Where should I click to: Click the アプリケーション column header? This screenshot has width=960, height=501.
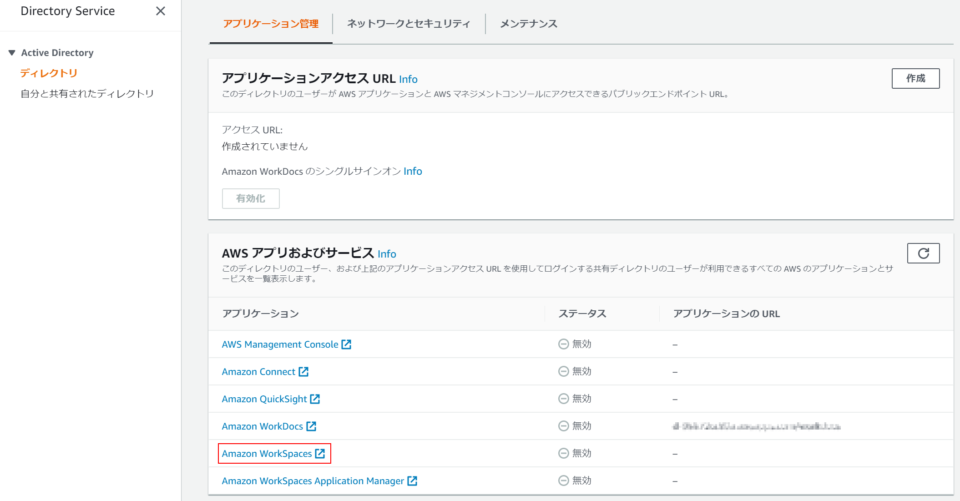point(260,314)
